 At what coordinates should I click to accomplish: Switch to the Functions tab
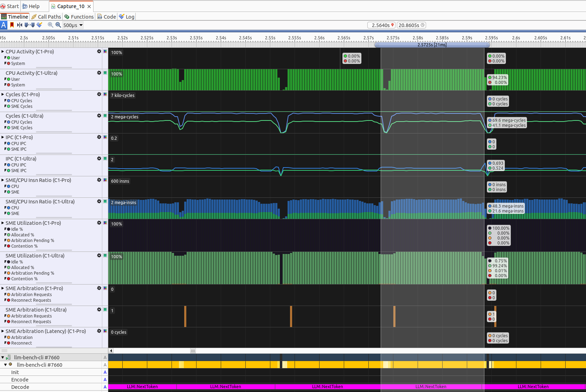click(79, 17)
